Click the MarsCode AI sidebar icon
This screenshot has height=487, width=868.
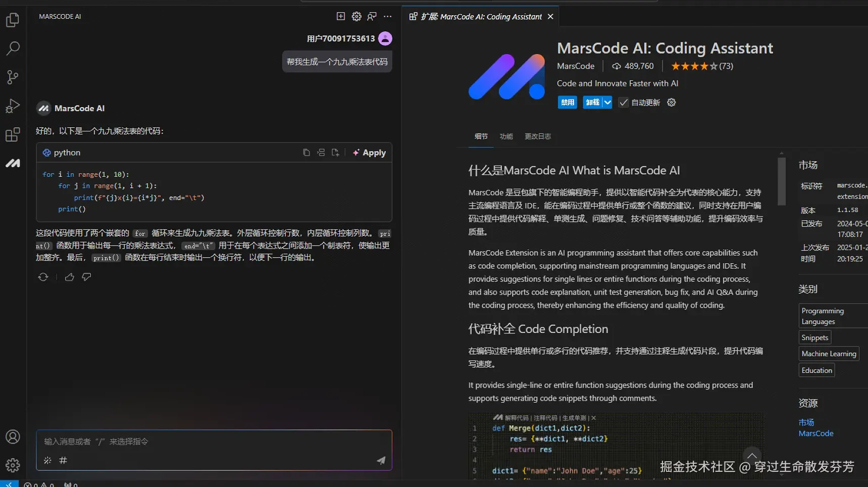(x=13, y=163)
